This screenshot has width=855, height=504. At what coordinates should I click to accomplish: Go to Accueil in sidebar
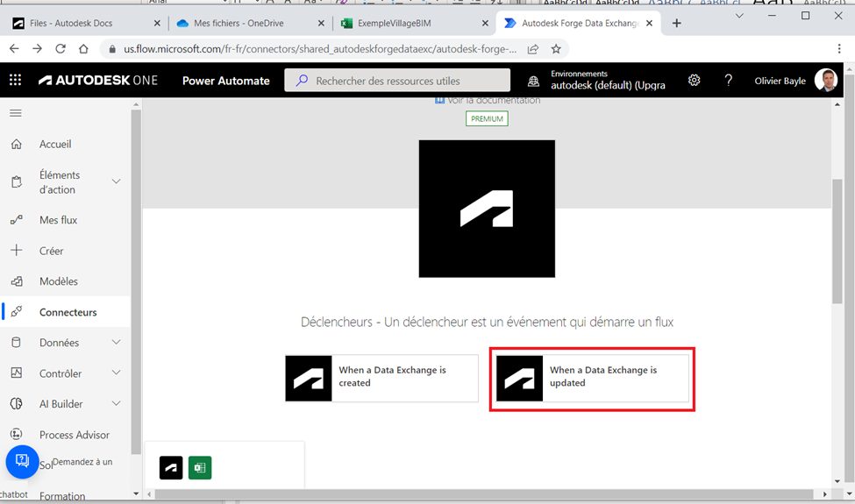pyautogui.click(x=55, y=145)
